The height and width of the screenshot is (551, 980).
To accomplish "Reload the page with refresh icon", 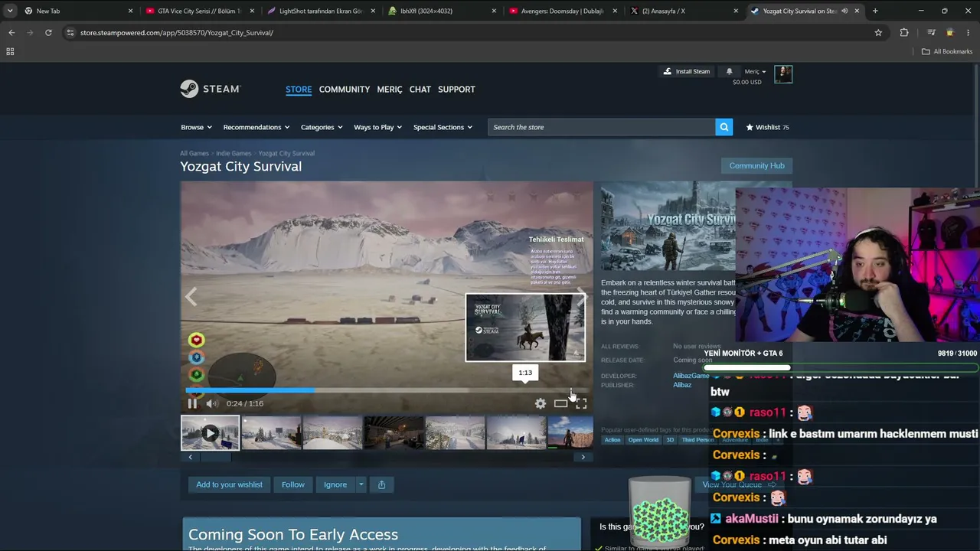I will [x=48, y=33].
